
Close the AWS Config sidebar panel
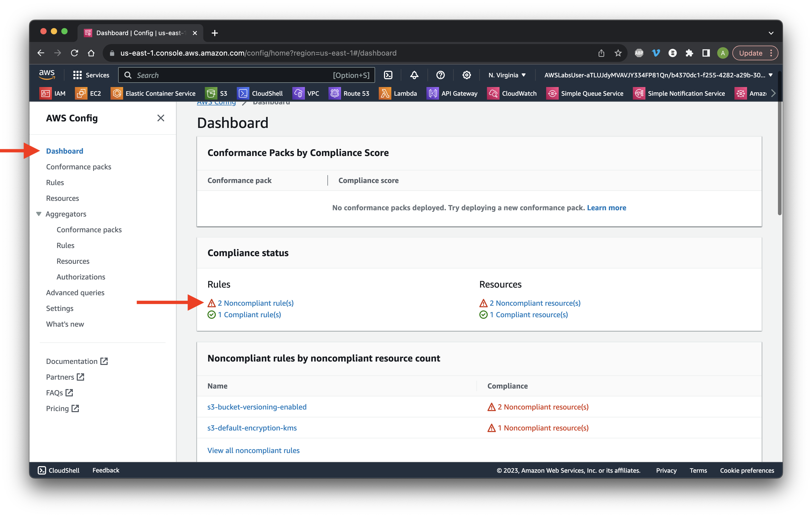[161, 118]
